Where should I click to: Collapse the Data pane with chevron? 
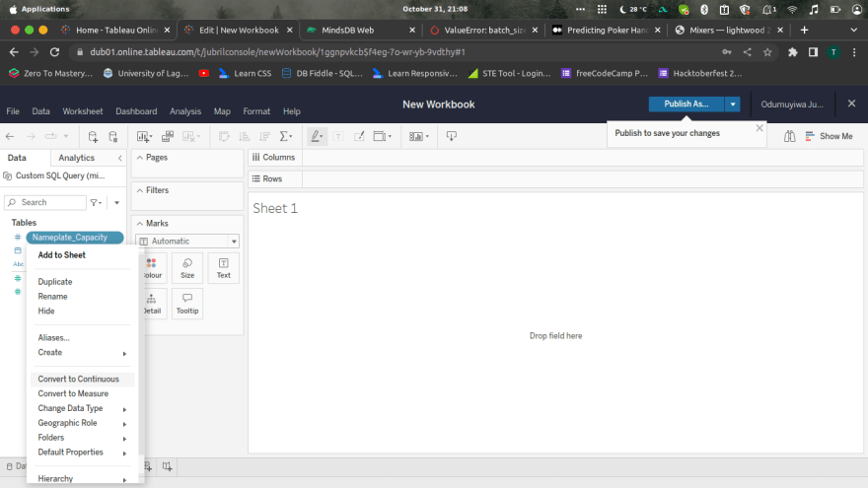(x=120, y=159)
